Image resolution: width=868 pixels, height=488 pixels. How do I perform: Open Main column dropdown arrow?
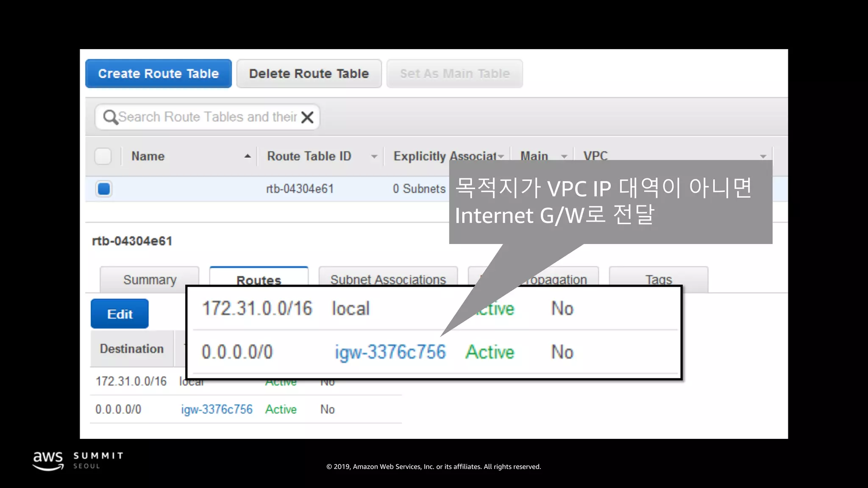click(564, 157)
